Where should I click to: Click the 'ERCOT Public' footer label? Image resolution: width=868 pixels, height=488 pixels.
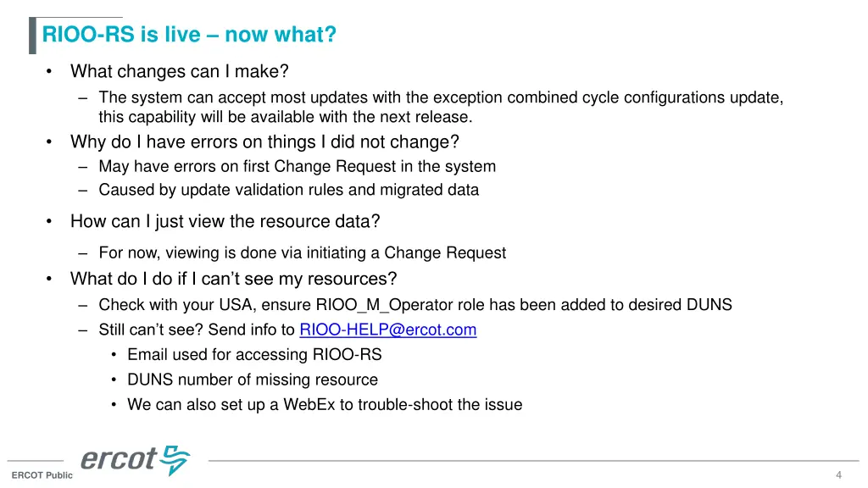click(42, 475)
